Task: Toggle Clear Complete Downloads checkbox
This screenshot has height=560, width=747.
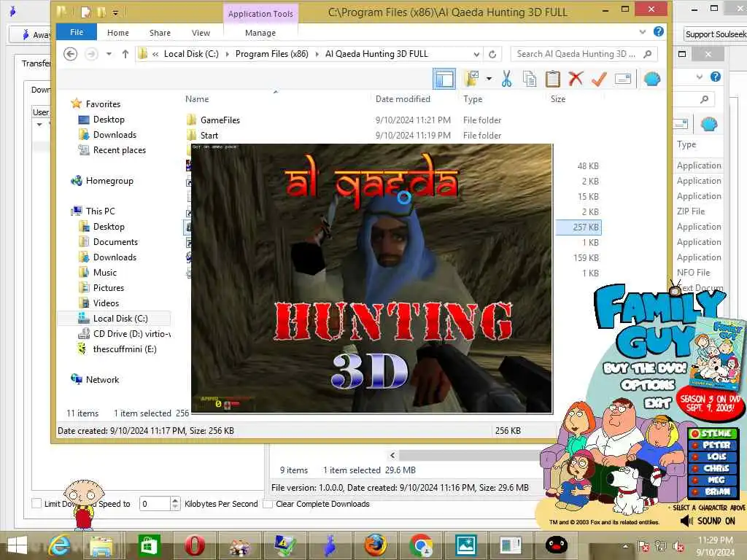Action: (x=268, y=503)
